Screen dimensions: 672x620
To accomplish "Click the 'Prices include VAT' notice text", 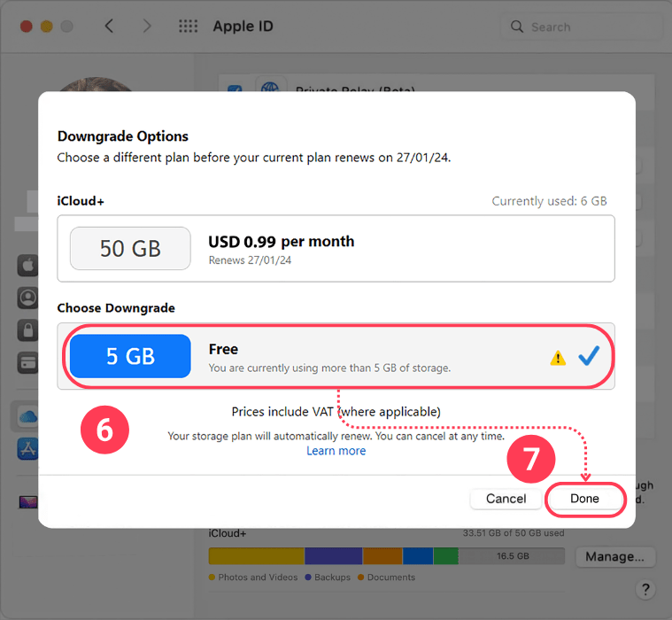I will (336, 412).
